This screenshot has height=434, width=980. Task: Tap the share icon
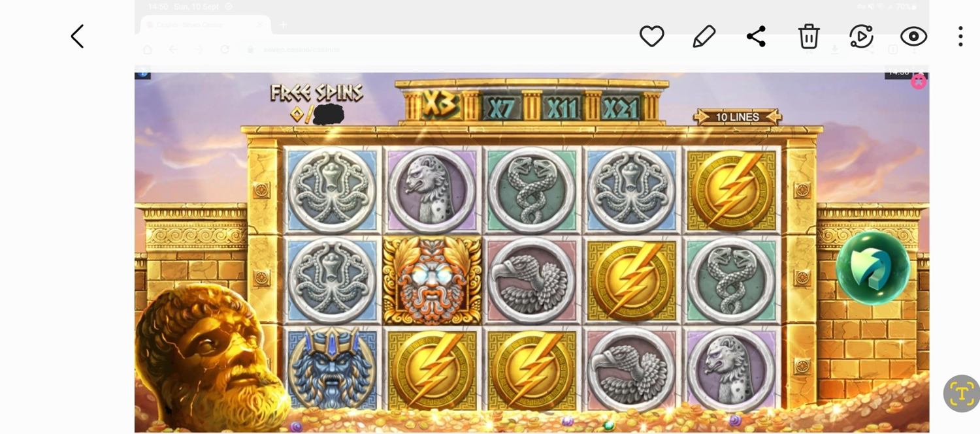[756, 37]
